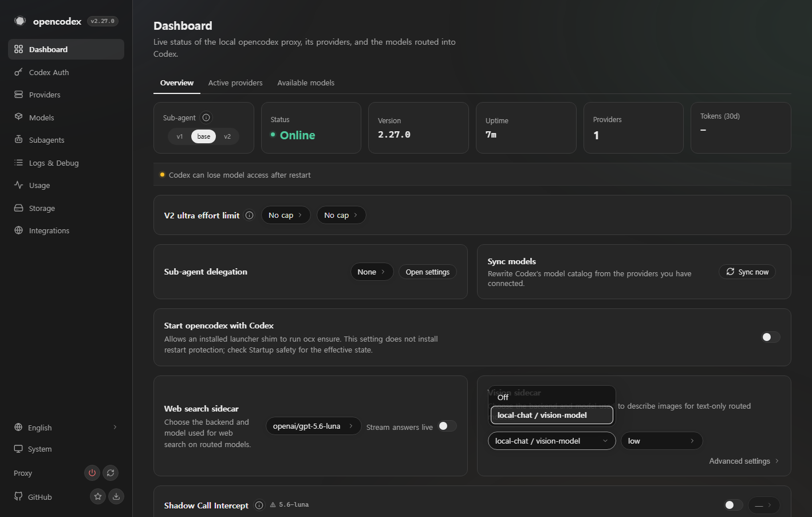Switch to the Active providers tab

tap(235, 83)
